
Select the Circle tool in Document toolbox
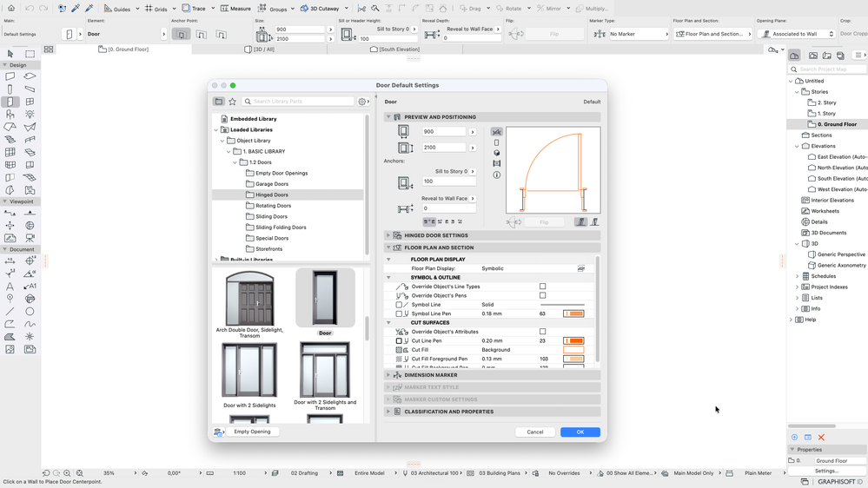point(30,312)
